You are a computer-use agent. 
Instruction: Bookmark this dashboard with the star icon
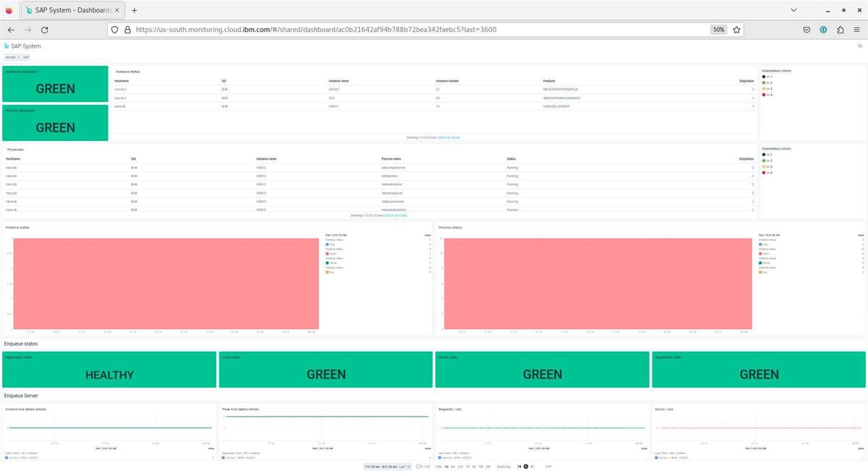pyautogui.click(x=736, y=30)
